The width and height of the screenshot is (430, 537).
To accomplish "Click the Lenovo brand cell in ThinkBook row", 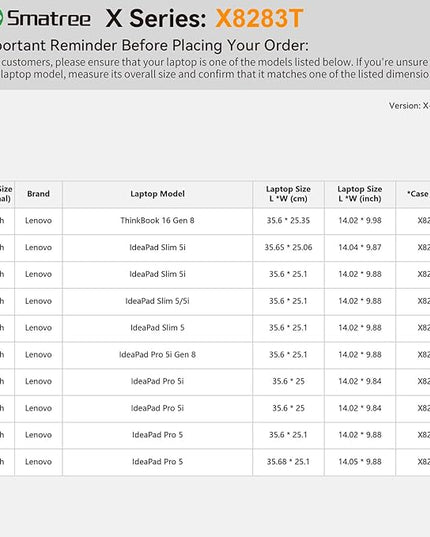I will tap(38, 221).
